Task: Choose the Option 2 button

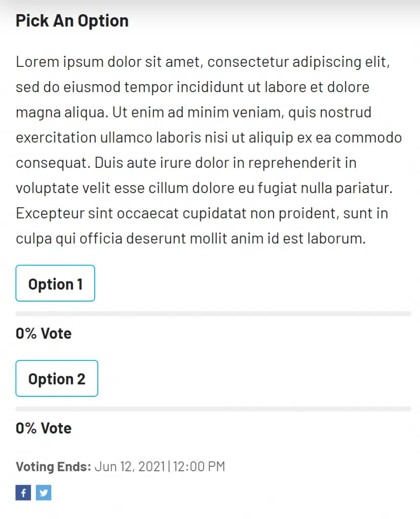Action: [x=57, y=378]
